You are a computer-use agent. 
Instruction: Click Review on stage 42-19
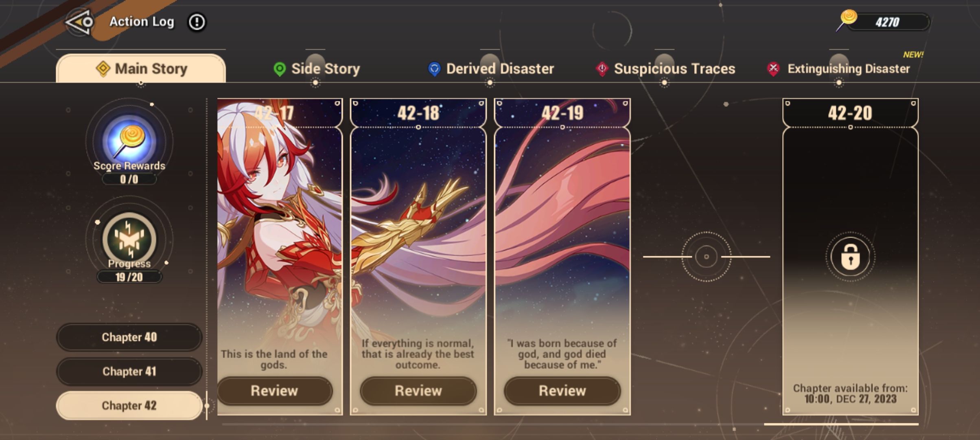click(x=562, y=391)
